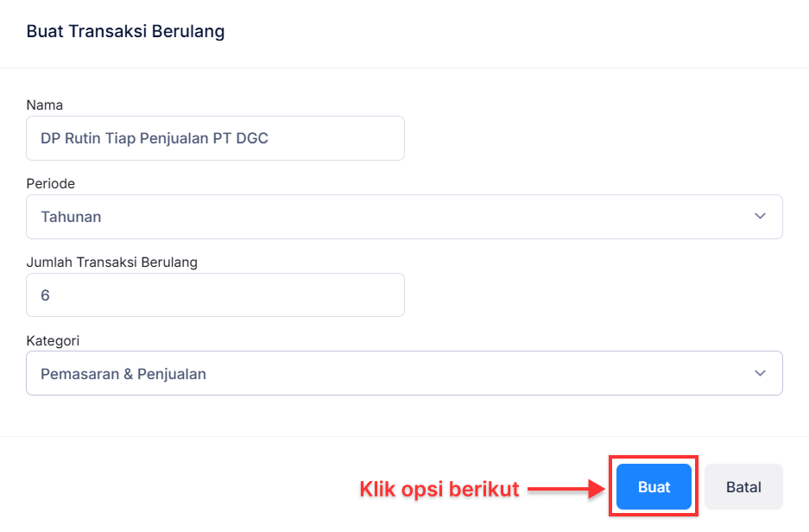
Task: Click the Nama input containing DP Rutin
Action: (215, 138)
